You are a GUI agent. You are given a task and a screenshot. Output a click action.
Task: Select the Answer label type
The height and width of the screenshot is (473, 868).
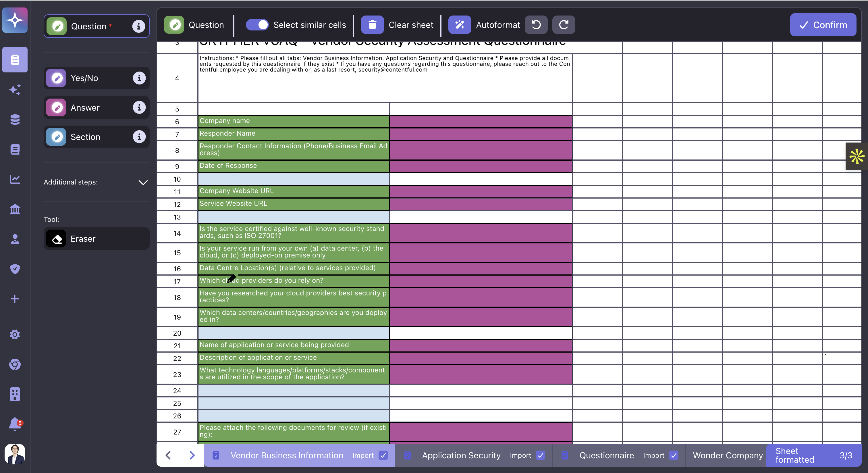point(85,108)
